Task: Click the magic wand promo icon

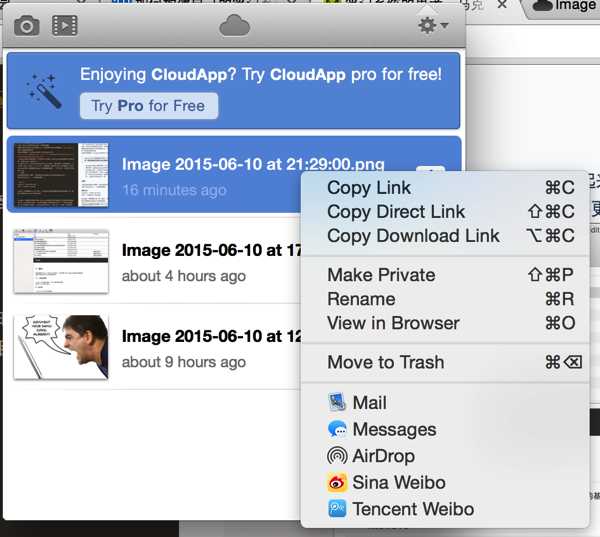Action: click(x=44, y=91)
